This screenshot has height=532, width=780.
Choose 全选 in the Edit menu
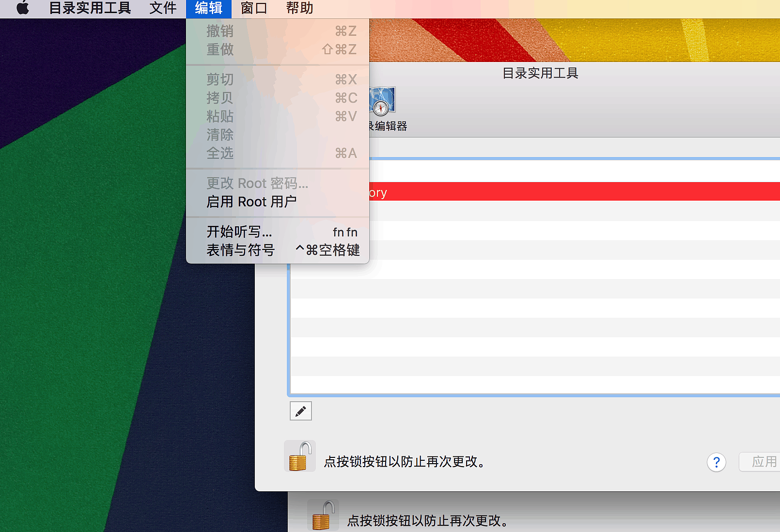click(x=220, y=153)
